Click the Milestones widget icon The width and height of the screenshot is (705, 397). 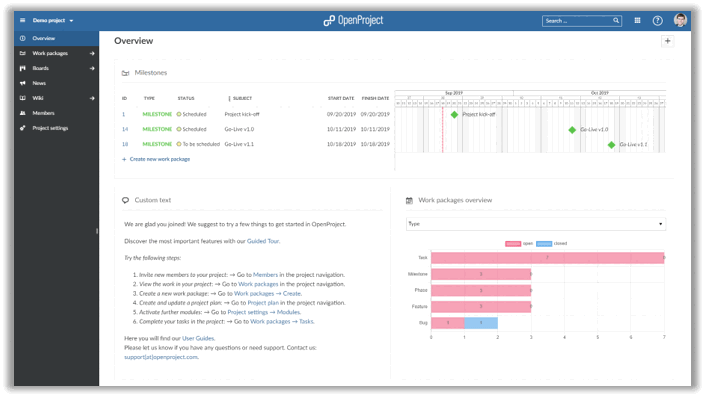pos(125,73)
